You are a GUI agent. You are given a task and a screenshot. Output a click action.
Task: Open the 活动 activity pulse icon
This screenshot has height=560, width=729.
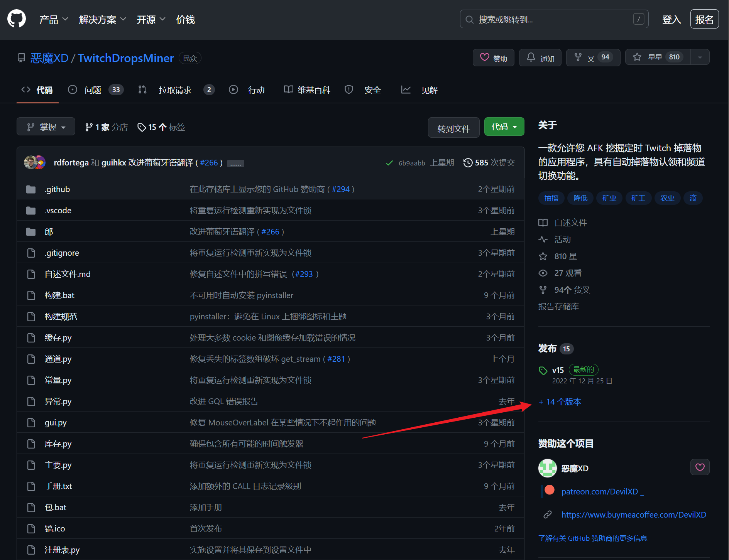click(x=543, y=239)
